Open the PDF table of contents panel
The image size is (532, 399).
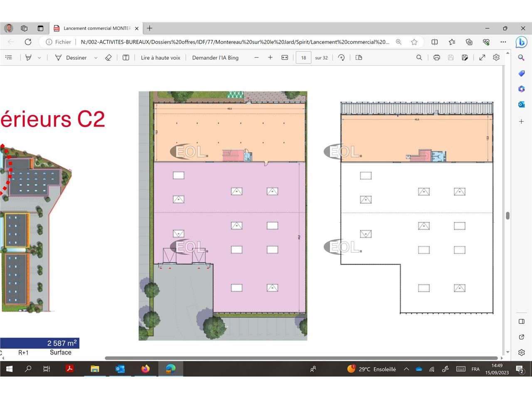9,58
